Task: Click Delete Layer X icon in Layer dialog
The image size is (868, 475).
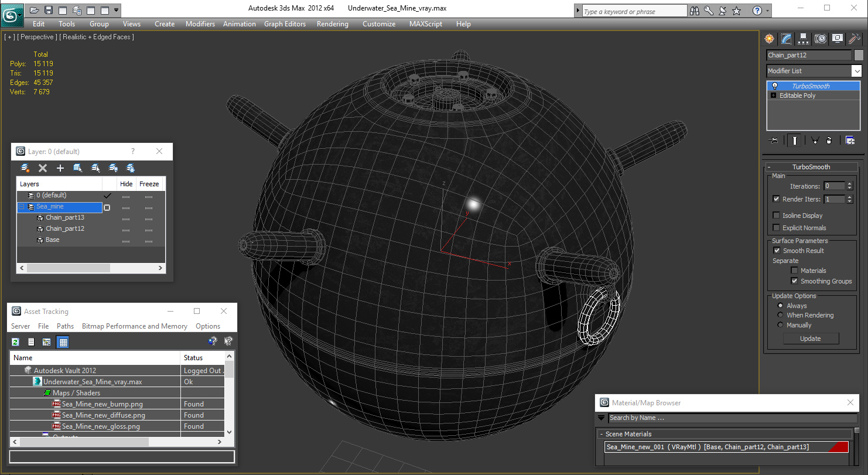Action: (x=43, y=168)
